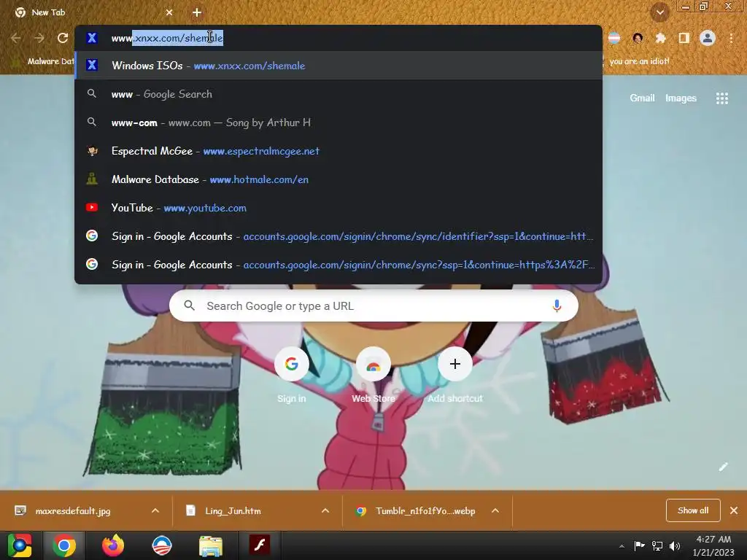
Task: Open the Google apps grid icon
Action: tap(721, 98)
